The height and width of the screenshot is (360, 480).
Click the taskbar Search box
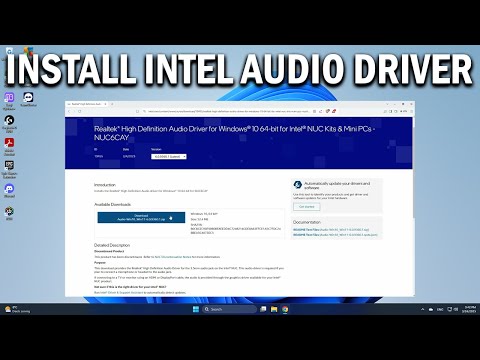230,309
